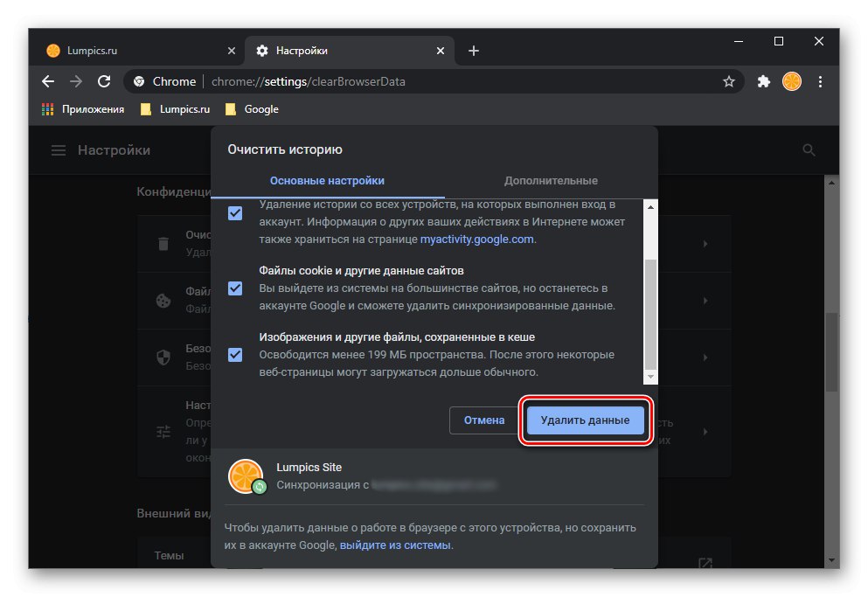Reload the page with the refresh icon
The image size is (868, 597).
point(104,81)
